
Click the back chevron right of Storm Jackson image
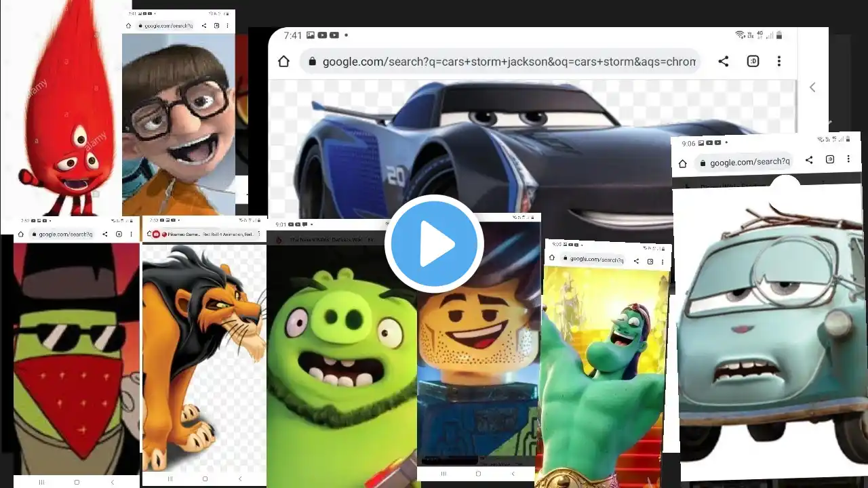[812, 87]
